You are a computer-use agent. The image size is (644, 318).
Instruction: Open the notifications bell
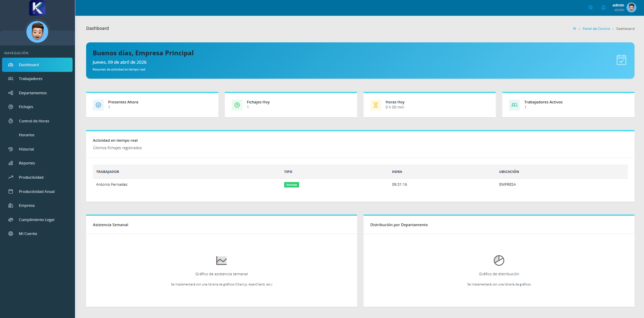click(603, 7)
